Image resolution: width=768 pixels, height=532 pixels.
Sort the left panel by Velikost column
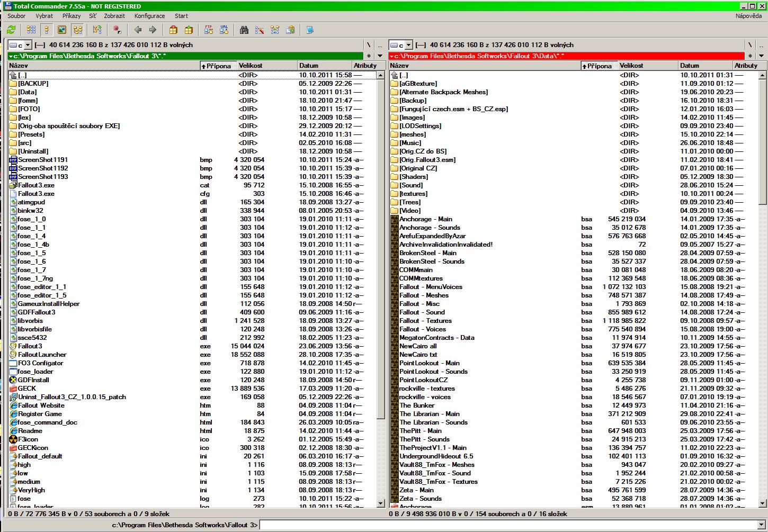coord(267,66)
